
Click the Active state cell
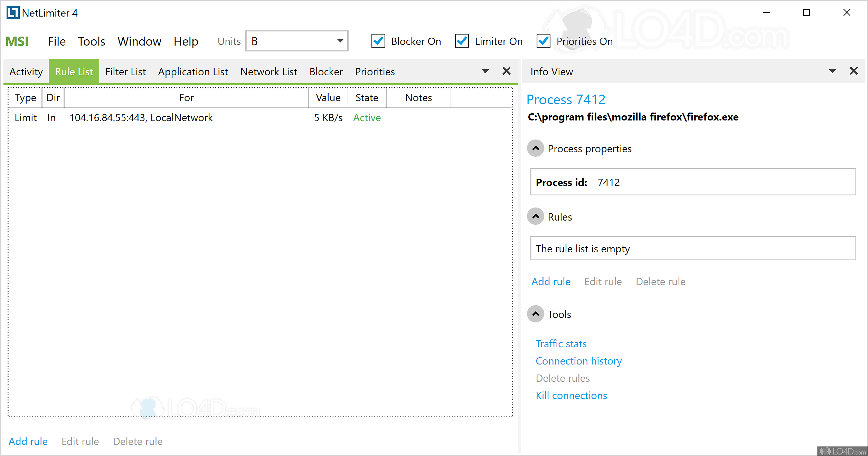(367, 118)
